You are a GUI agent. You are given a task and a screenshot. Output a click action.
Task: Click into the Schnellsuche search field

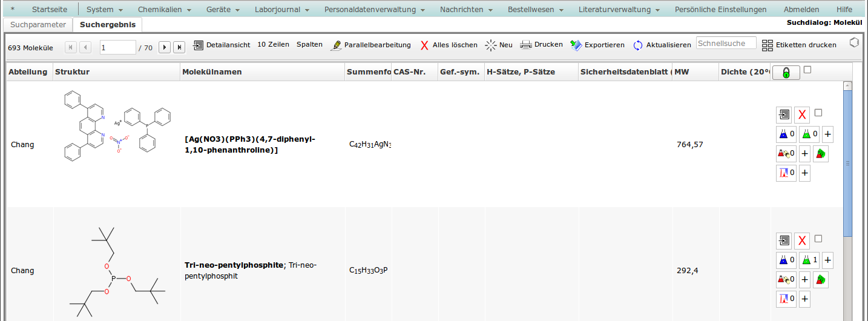[726, 43]
